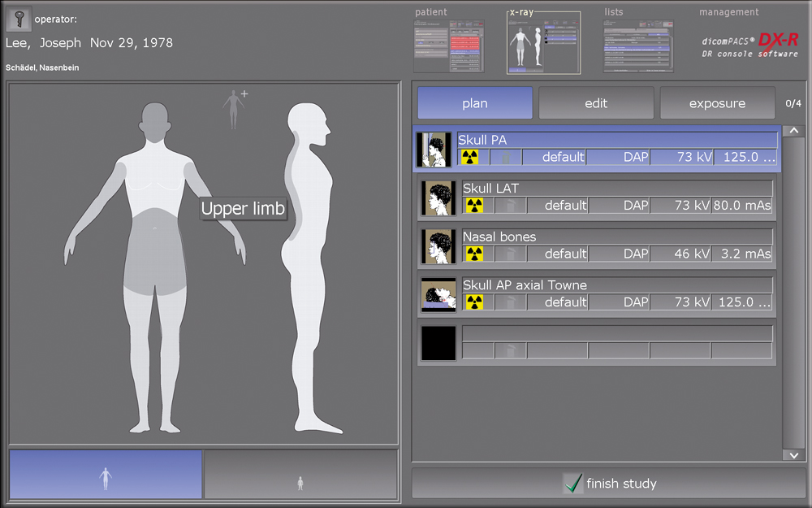
Task: Check the finish study checkmark
Action: [x=573, y=484]
